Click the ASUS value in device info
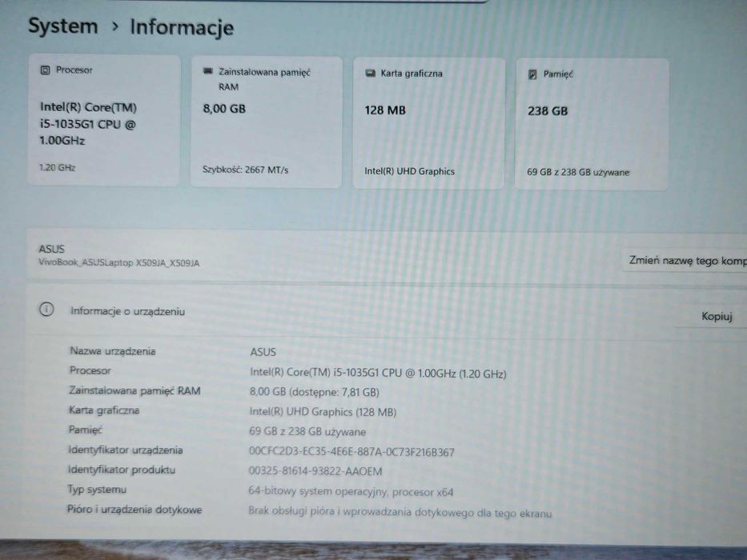The width and height of the screenshot is (747, 560). 263,352
